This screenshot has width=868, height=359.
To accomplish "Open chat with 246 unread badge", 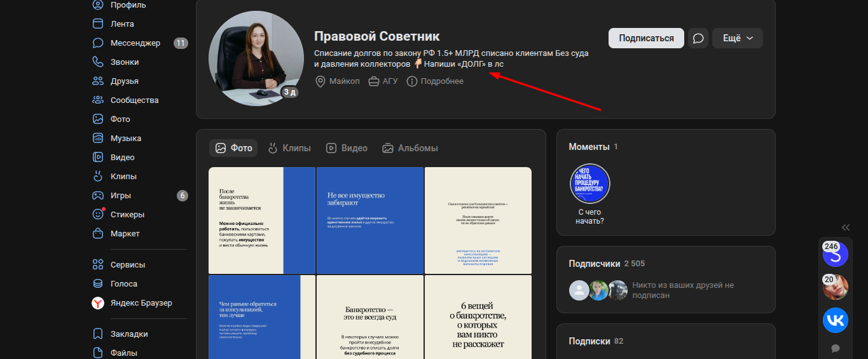I will tap(836, 254).
